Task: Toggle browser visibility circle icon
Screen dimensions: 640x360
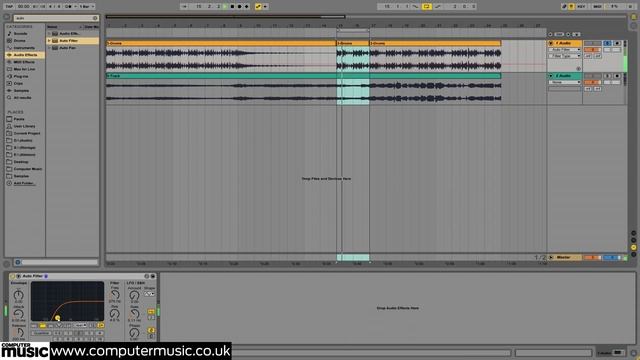Action: point(7,17)
